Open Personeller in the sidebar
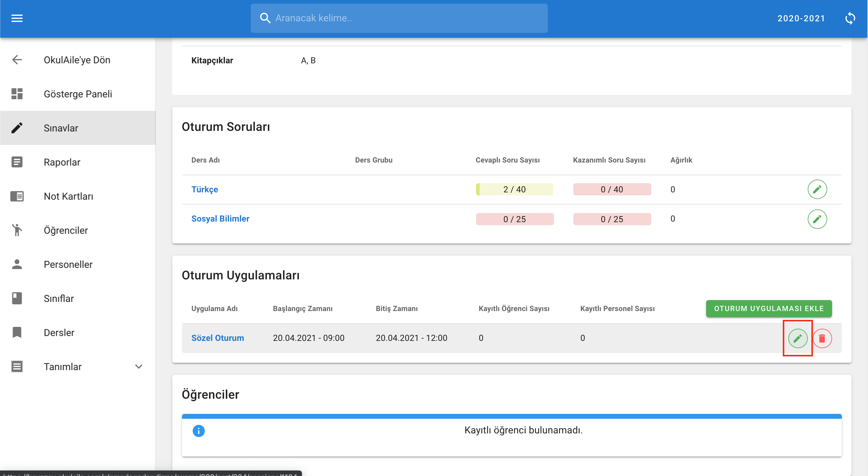868x476 pixels. (78, 264)
